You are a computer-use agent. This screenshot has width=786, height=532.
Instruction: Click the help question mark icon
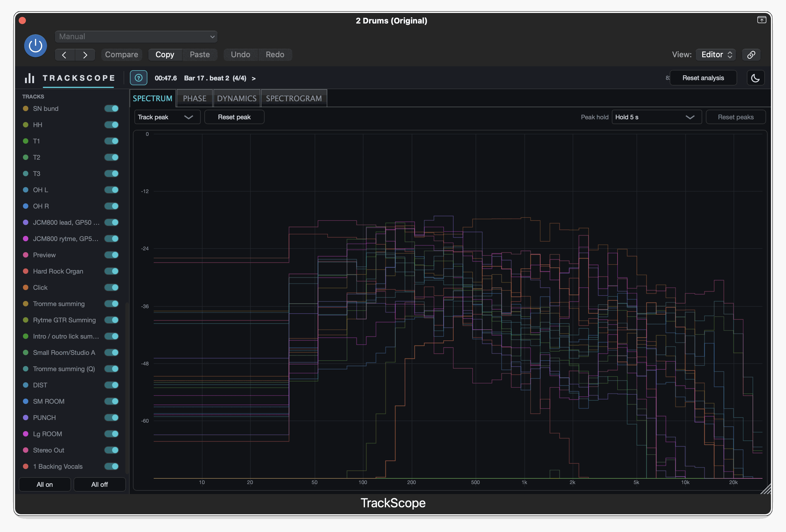click(x=138, y=78)
